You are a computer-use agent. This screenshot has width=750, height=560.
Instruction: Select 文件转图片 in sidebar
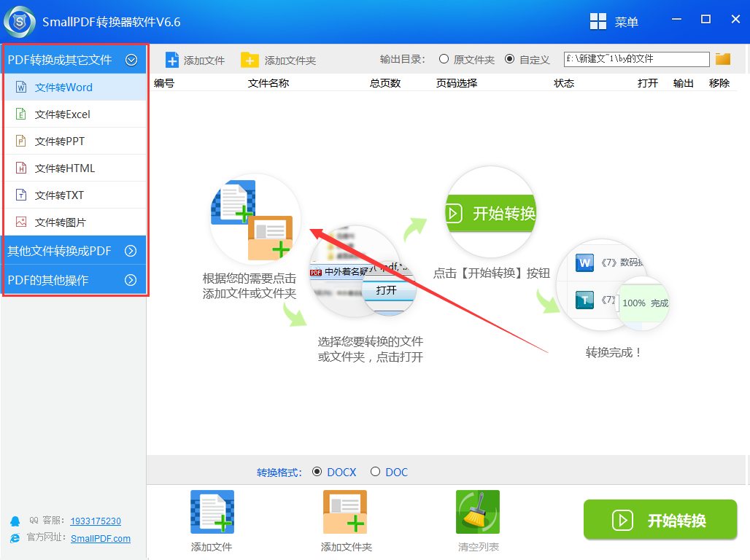coord(75,222)
